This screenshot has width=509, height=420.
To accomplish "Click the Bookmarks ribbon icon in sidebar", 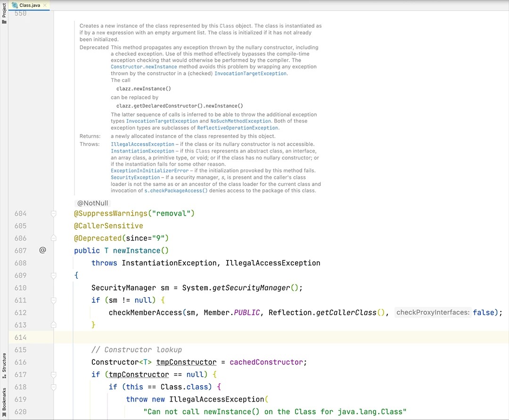I will [x=4, y=414].
